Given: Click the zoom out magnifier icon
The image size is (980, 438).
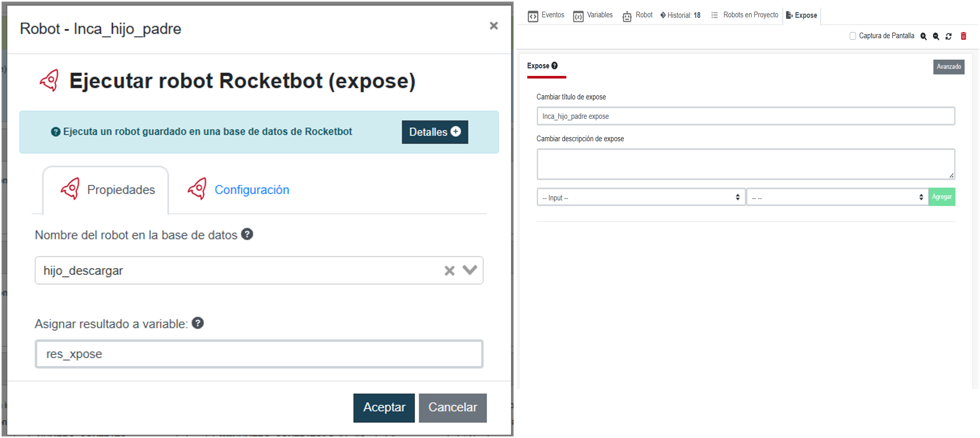Looking at the screenshot, I should pyautogui.click(x=936, y=36).
